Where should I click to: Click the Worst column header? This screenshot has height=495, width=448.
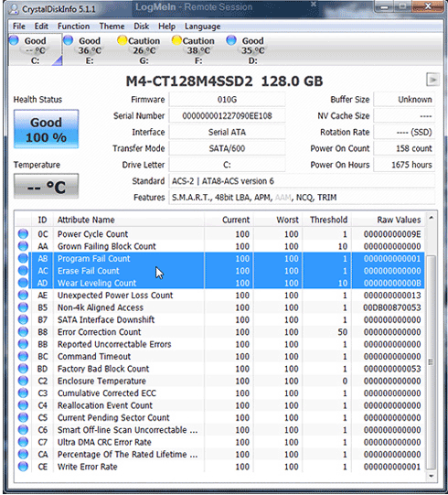click(278, 220)
